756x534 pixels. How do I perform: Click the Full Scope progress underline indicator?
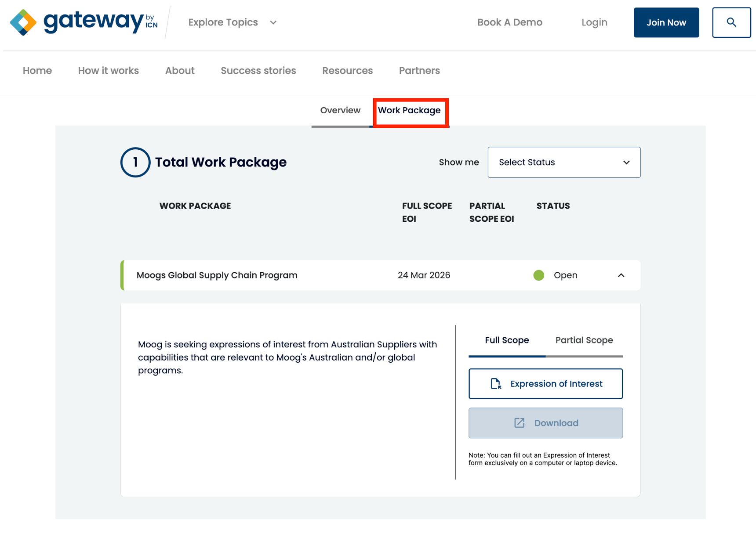tap(506, 356)
